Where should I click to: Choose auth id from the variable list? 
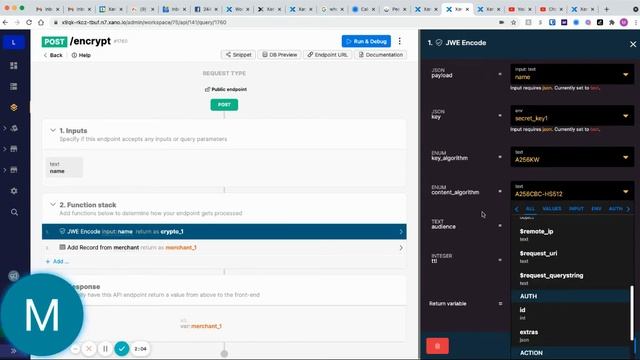(x=571, y=313)
